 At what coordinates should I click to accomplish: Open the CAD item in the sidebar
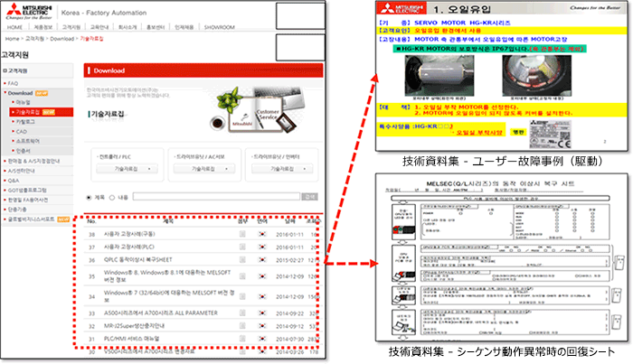(22, 131)
